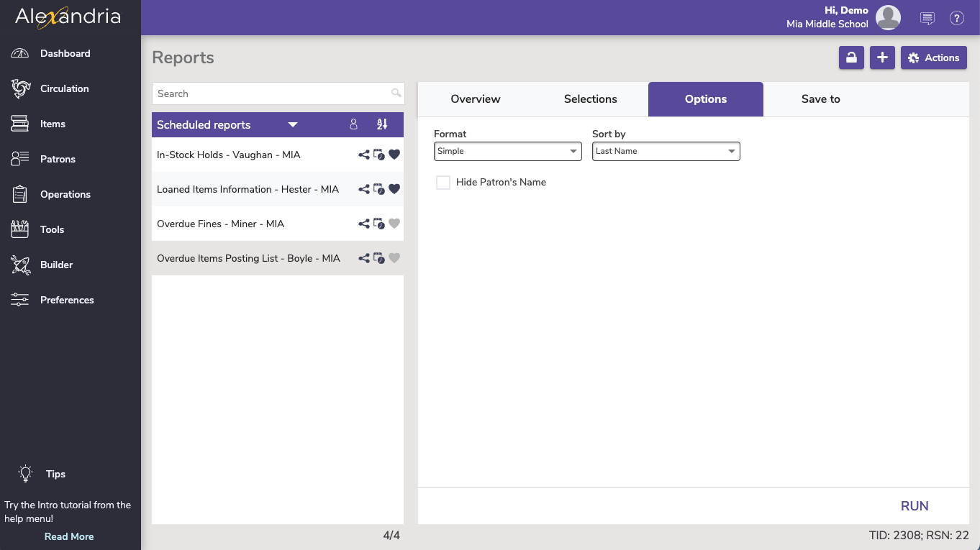Click the lock icon button

click(x=851, y=58)
